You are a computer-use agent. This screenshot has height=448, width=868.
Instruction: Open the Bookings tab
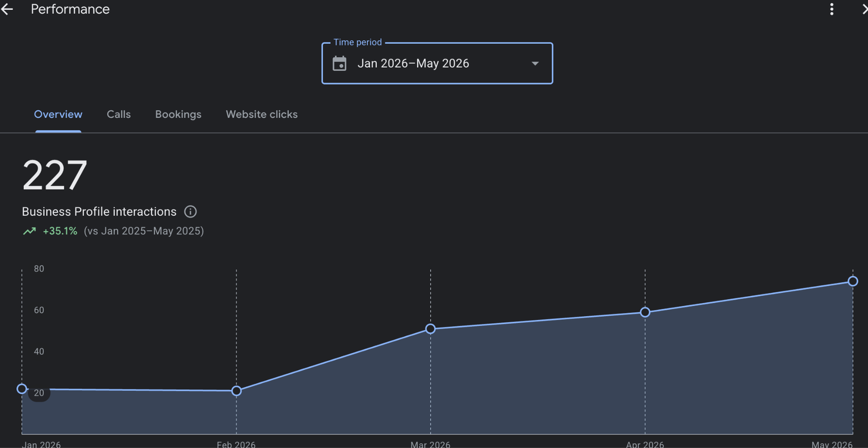pos(178,114)
